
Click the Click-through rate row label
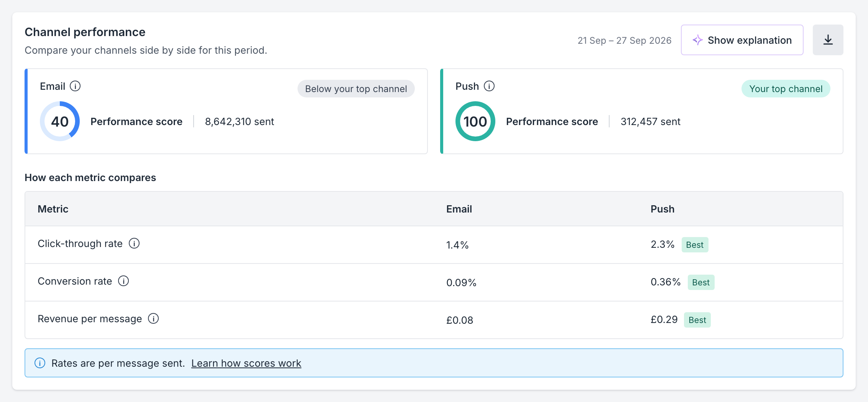pyautogui.click(x=80, y=244)
